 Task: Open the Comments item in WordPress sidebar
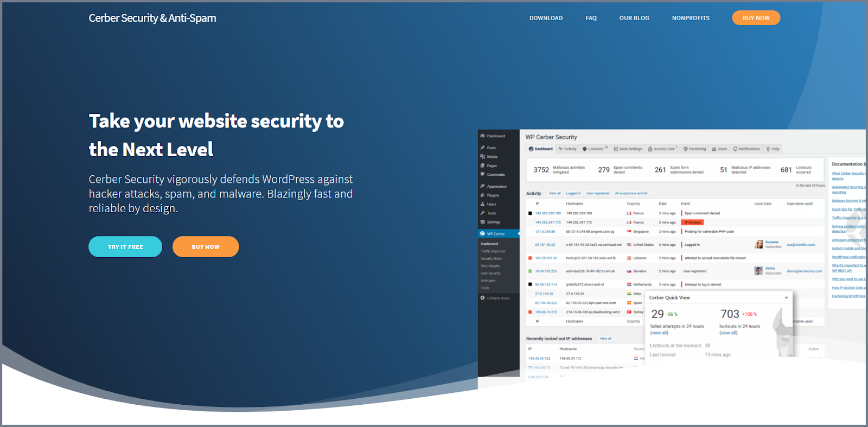coord(493,175)
